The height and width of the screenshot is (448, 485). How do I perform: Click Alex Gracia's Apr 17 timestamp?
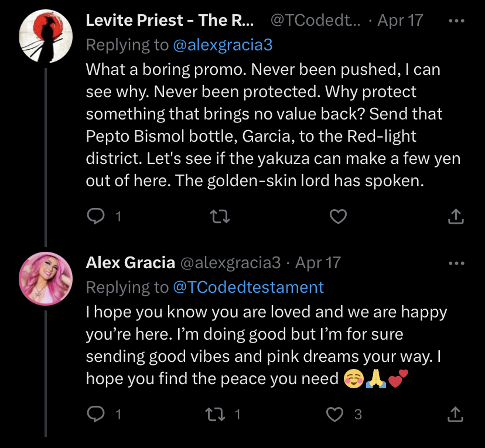click(318, 262)
